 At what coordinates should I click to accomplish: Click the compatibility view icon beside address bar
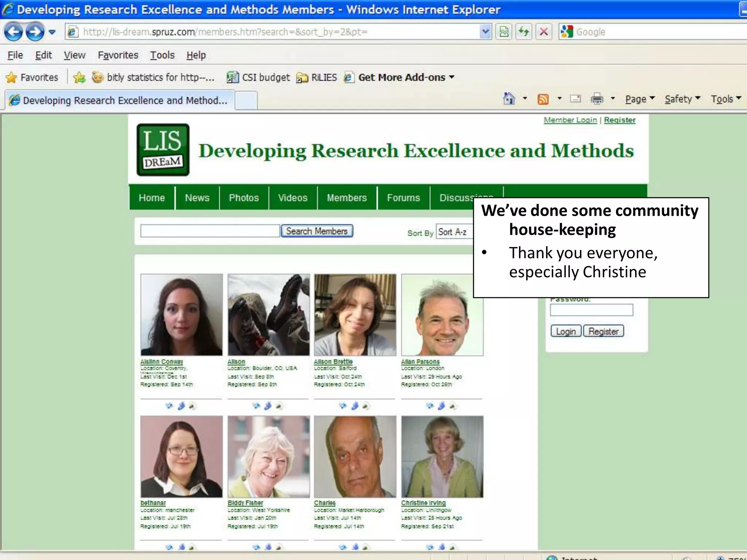(x=504, y=32)
